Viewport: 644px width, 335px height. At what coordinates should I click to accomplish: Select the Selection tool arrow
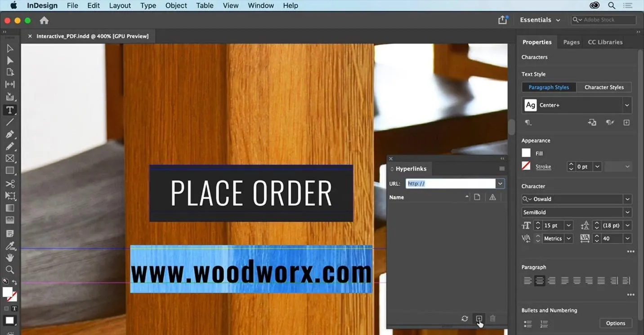pos(10,48)
